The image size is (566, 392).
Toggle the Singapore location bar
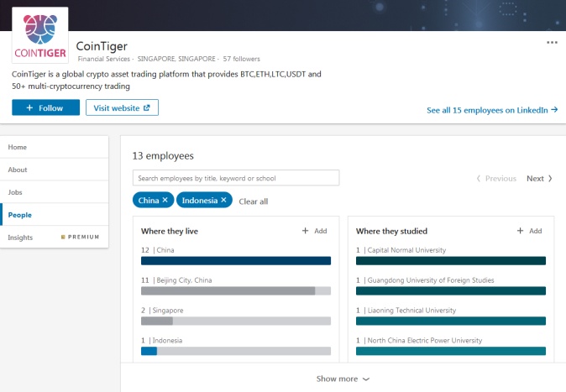pos(236,321)
